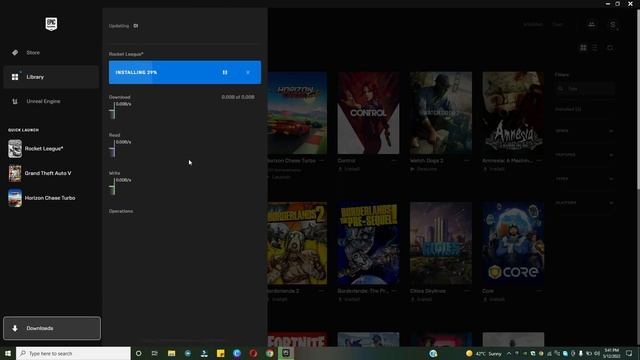Open the more options menu for Cities Skylines
This screenshot has height=360, width=640.
[x=467, y=291]
